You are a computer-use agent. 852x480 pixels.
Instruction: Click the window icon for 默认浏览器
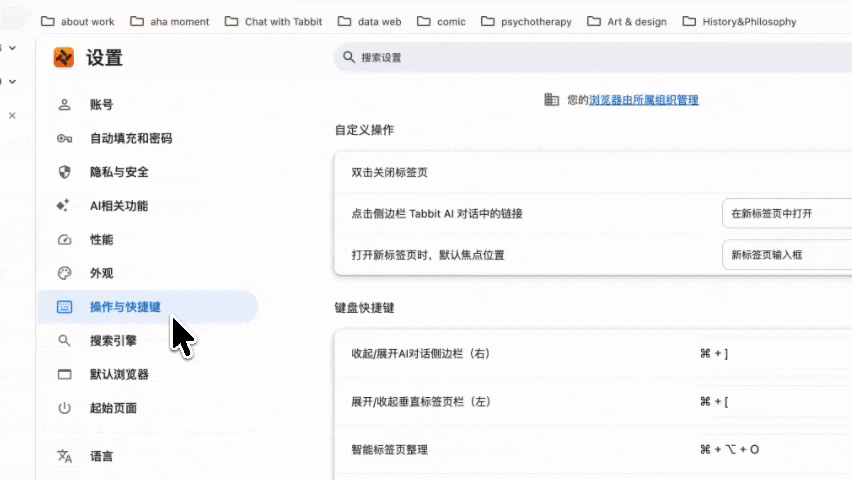(64, 374)
